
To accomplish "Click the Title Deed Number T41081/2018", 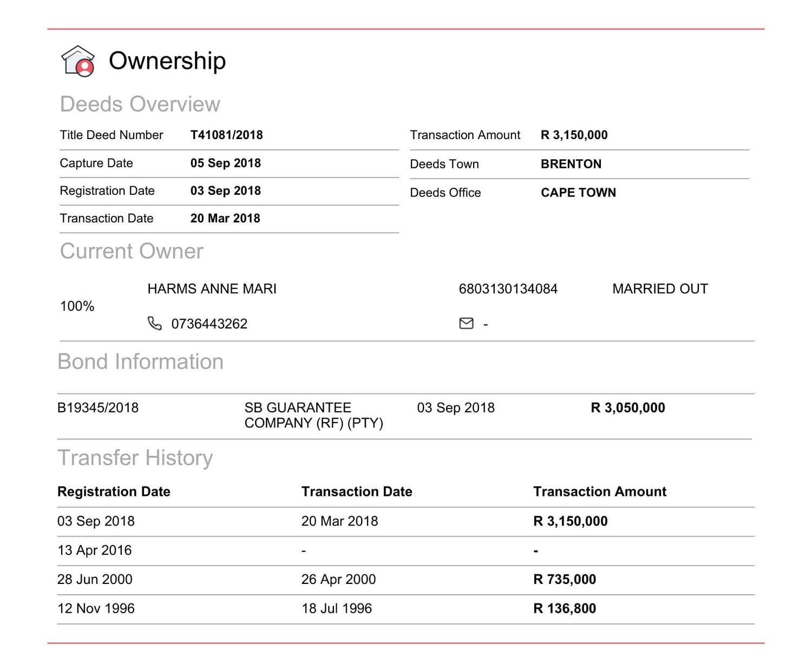I will (226, 135).
